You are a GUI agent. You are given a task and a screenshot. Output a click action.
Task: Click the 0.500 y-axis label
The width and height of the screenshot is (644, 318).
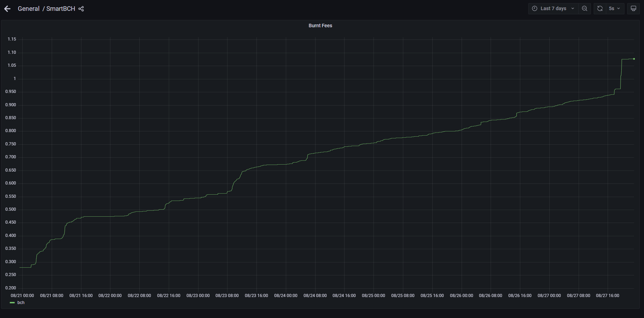click(11, 209)
